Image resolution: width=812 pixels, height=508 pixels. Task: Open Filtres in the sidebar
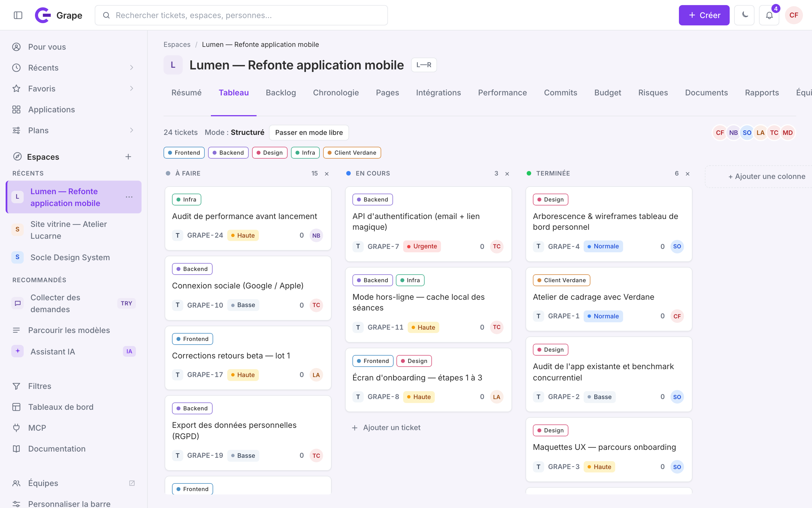(x=74, y=386)
